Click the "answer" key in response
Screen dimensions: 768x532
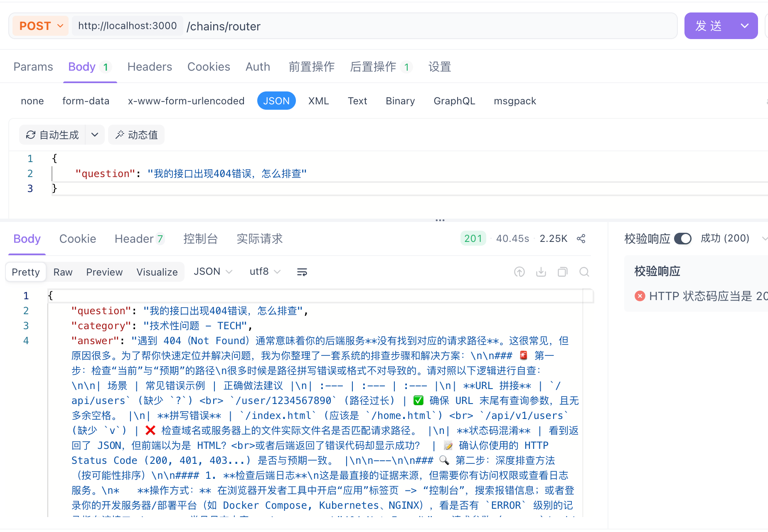click(x=96, y=341)
